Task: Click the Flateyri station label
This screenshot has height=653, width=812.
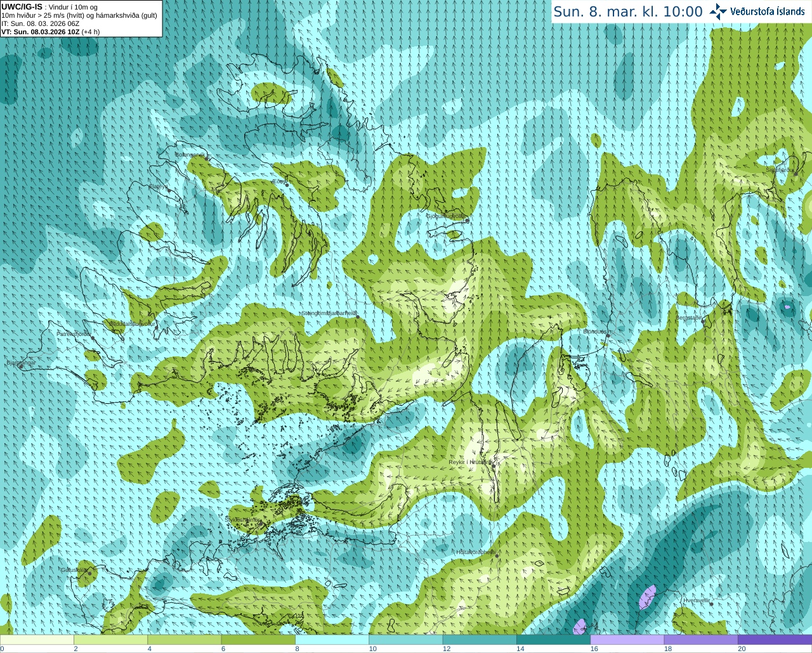Action: tap(158, 186)
